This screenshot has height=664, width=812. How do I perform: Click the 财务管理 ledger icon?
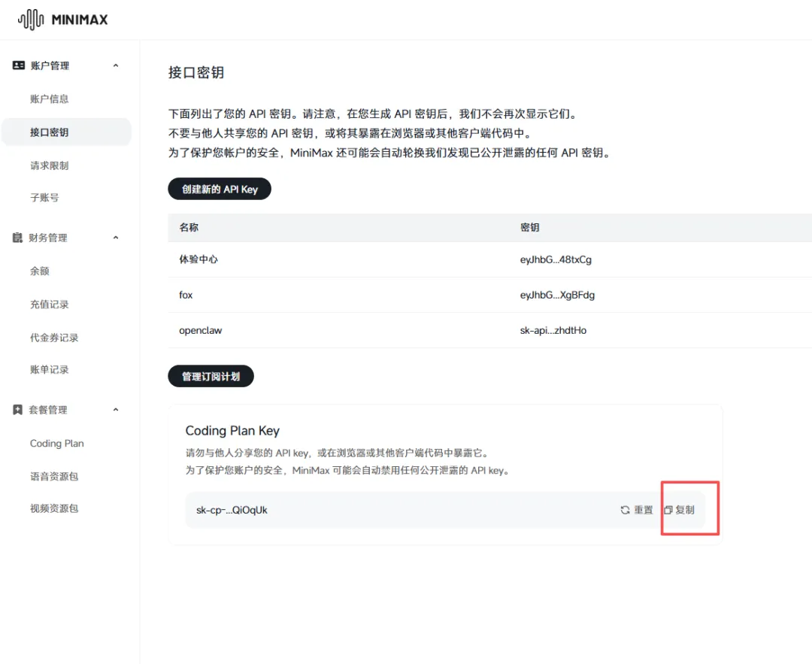point(17,238)
